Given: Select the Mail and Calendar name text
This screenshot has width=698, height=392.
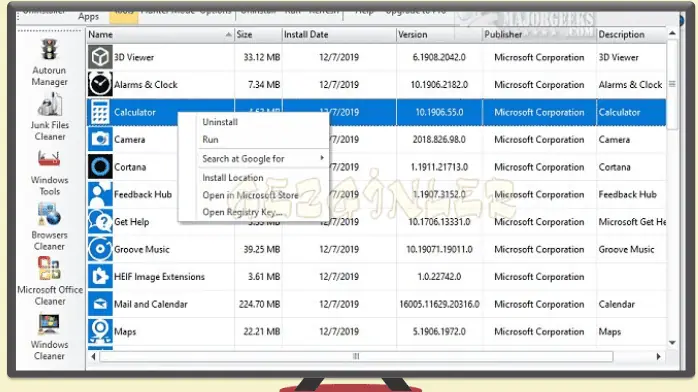Looking at the screenshot, I should (150, 304).
